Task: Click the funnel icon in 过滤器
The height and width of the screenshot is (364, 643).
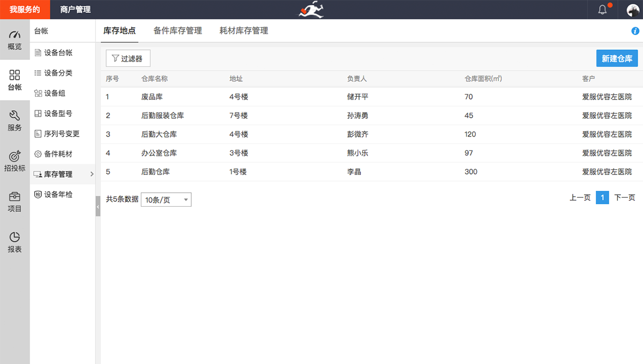Action: point(115,58)
